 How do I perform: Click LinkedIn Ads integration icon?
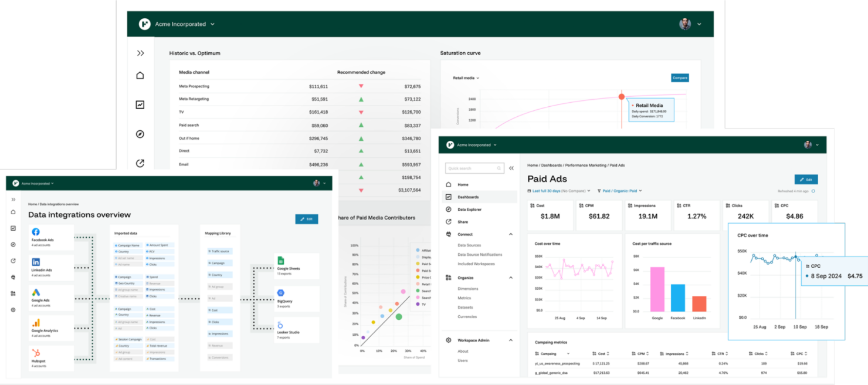coord(36,262)
